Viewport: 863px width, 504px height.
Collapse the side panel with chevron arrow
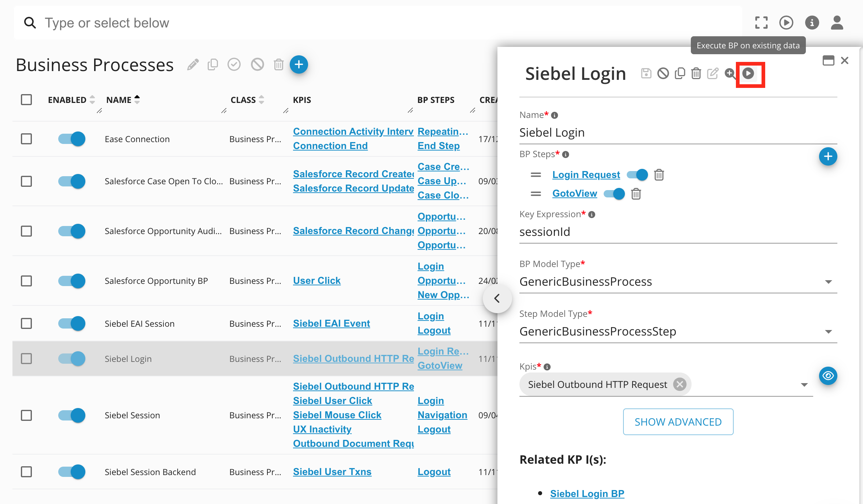(497, 299)
